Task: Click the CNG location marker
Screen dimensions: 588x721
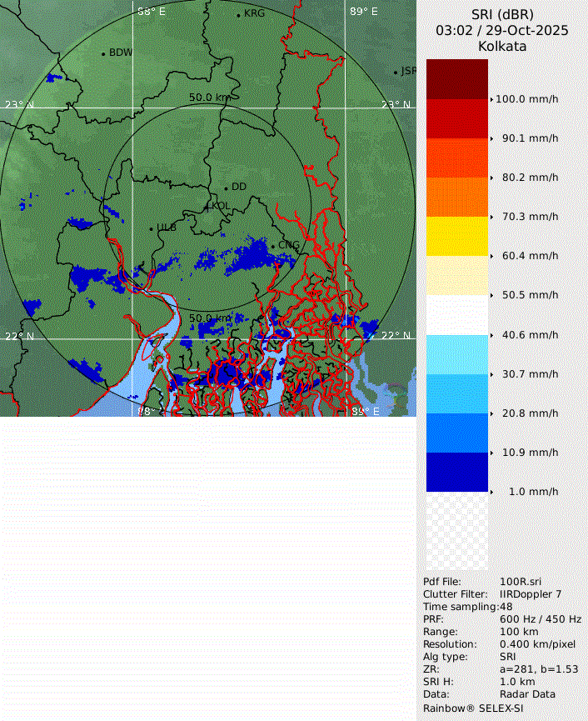Action: pos(273,245)
